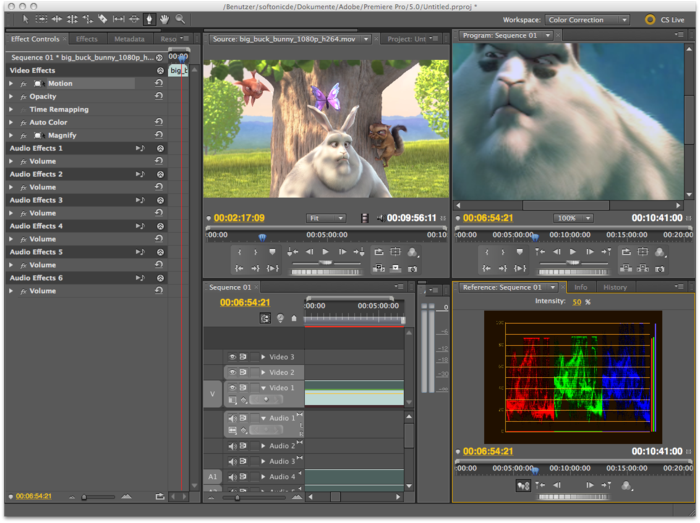Screen dimensions: 700x523
Task: Click the Program monitor playhead on time ruler
Action: [x=535, y=236]
